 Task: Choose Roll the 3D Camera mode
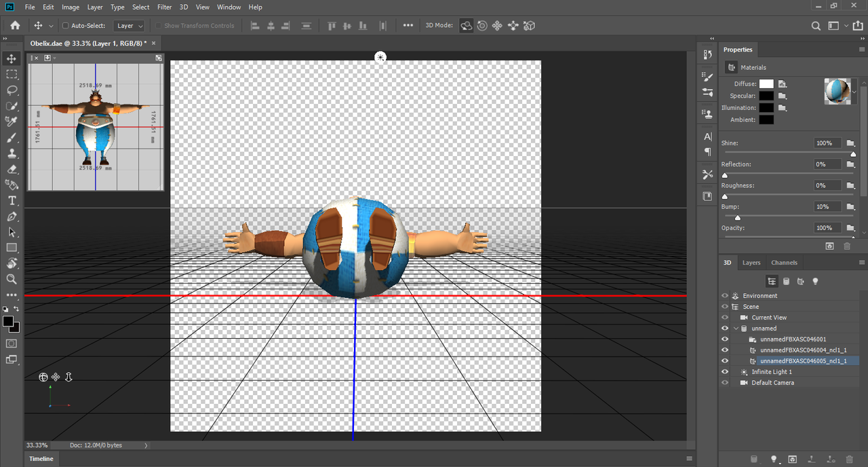point(482,26)
